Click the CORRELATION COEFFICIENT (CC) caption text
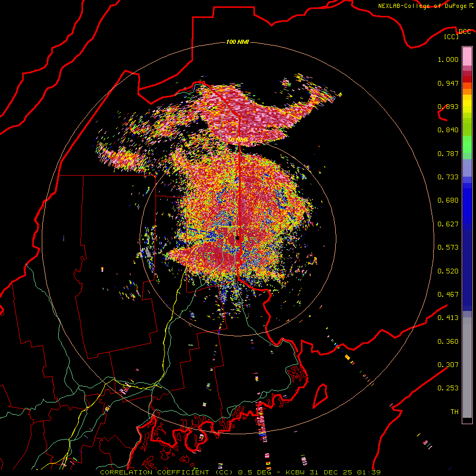 (x=167, y=472)
